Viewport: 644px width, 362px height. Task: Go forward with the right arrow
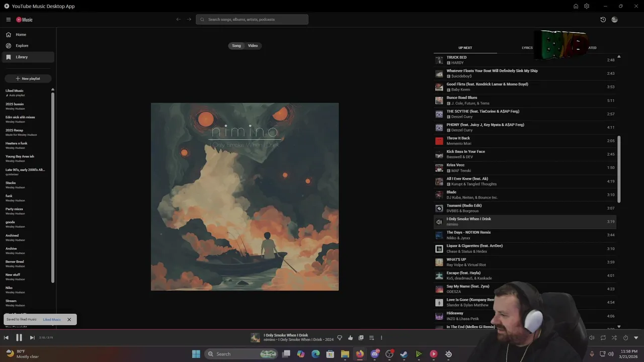coord(189,20)
